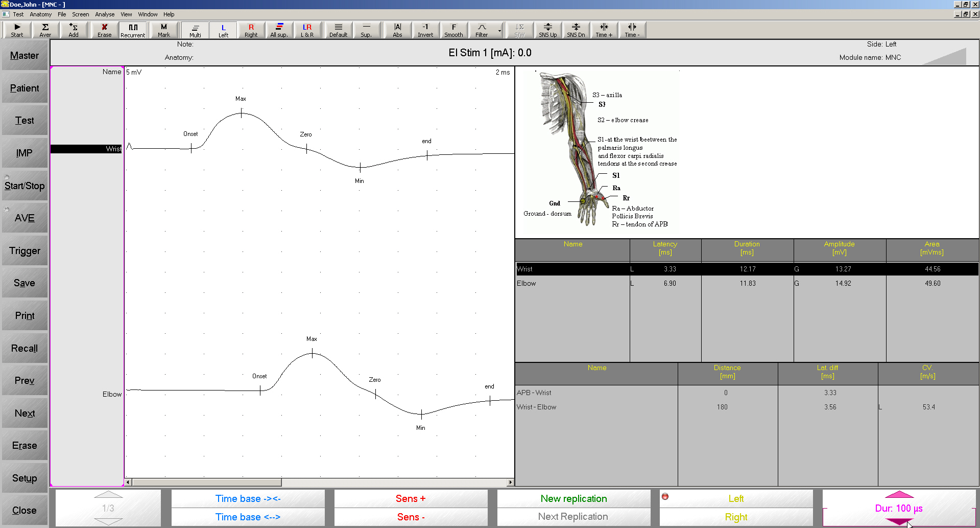
Task: Decrease stimulus duration with pink down arrow
Action: (x=899, y=521)
